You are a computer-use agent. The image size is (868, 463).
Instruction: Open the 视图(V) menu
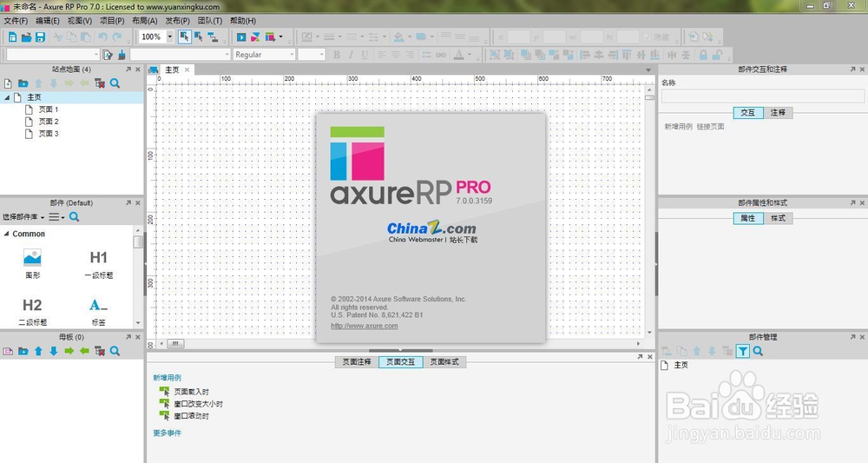(x=80, y=21)
